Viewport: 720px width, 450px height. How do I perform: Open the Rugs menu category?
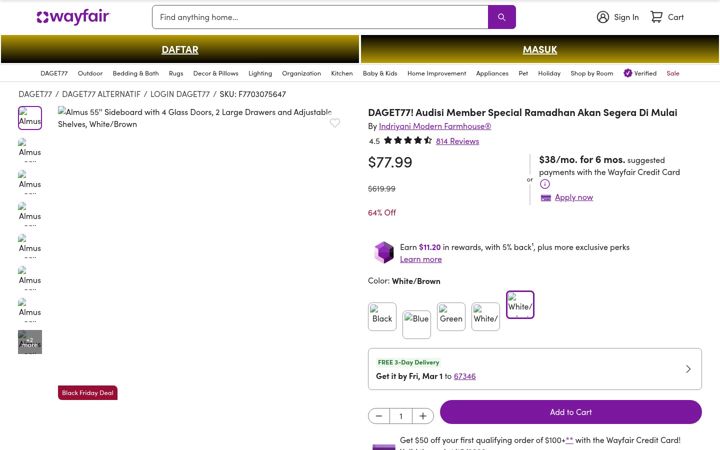[x=176, y=73]
